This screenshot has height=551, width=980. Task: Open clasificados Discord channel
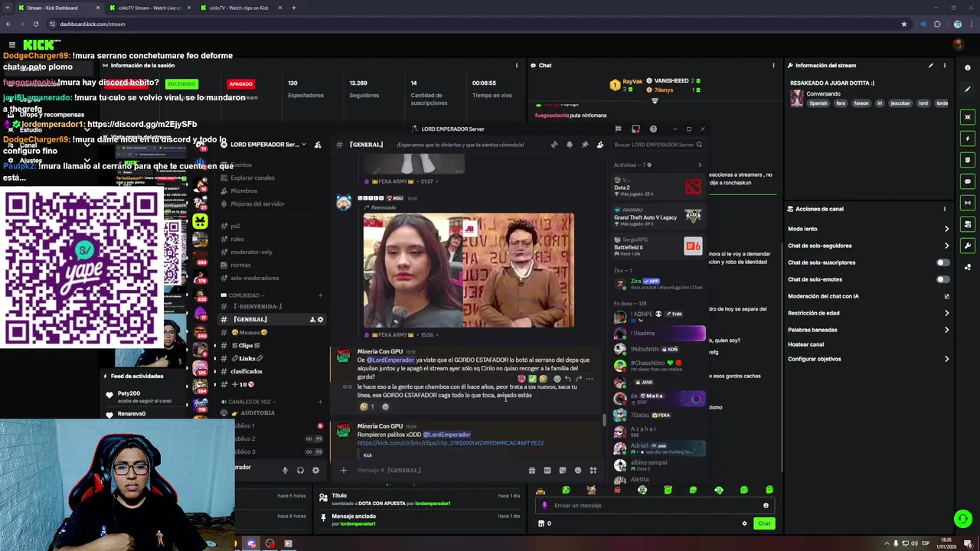coord(247,371)
